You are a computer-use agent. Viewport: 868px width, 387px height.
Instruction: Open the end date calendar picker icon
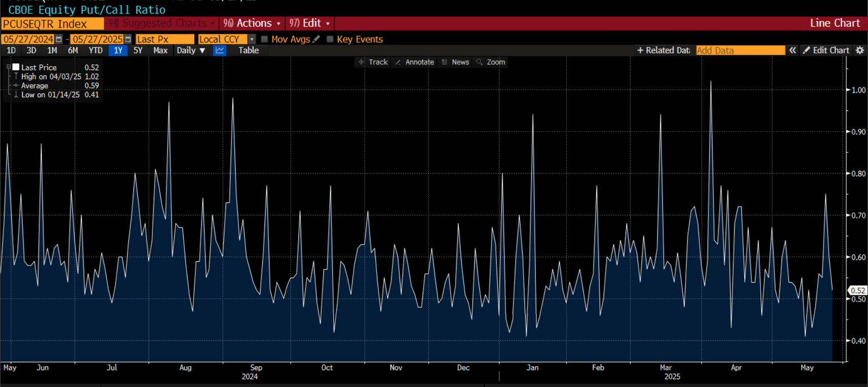pyautogui.click(x=128, y=39)
